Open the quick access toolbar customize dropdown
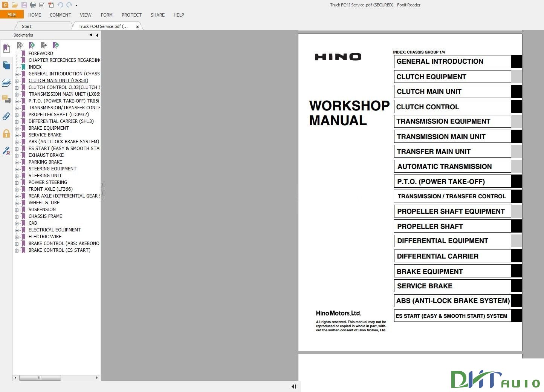544x392 pixels. click(76, 5)
